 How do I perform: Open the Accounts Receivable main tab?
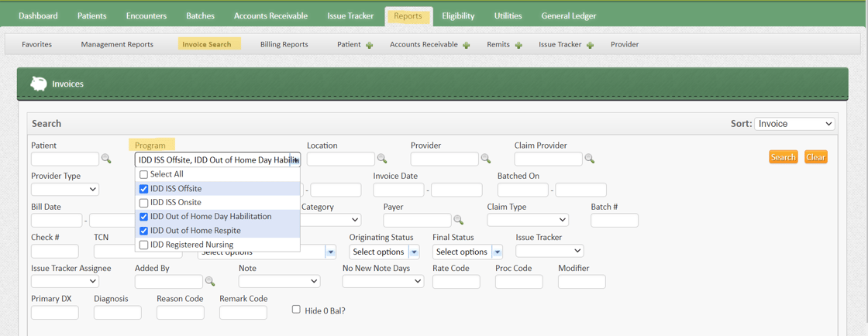coord(270,16)
